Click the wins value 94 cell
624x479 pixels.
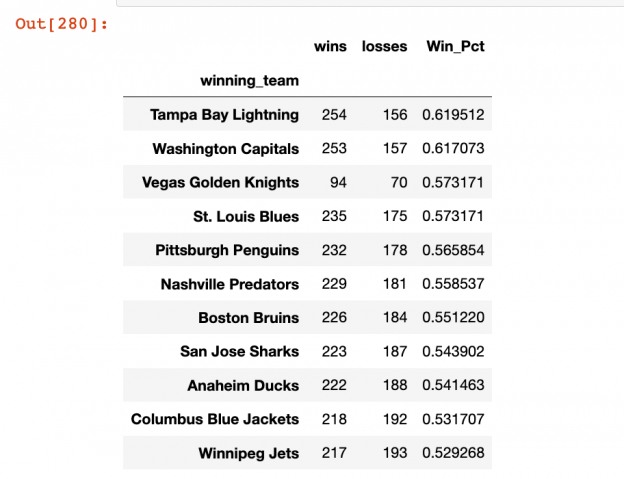pyautogui.click(x=338, y=182)
